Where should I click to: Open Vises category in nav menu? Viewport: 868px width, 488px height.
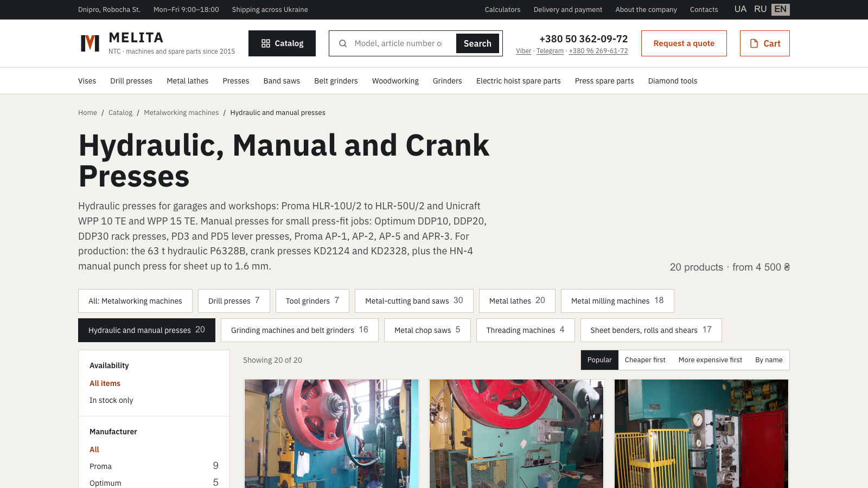tap(87, 81)
